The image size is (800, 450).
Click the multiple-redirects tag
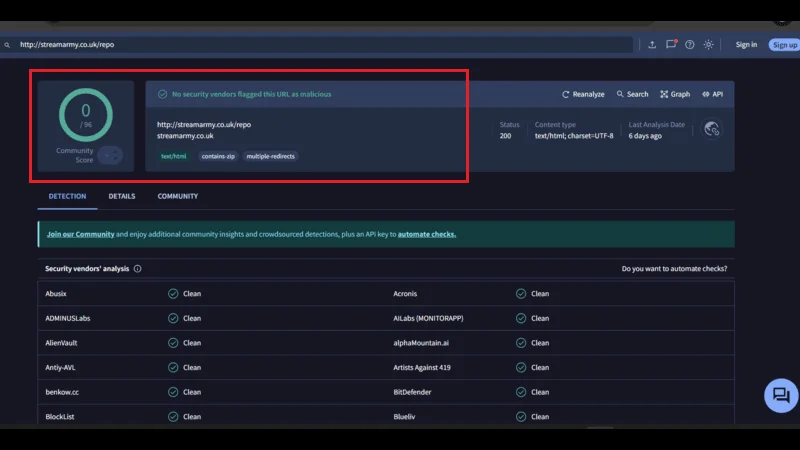click(x=270, y=157)
